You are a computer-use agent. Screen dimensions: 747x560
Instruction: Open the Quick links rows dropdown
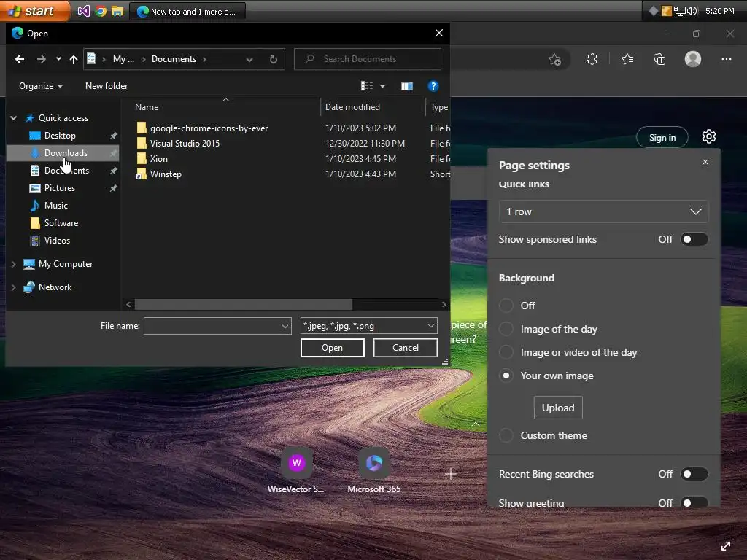point(603,211)
